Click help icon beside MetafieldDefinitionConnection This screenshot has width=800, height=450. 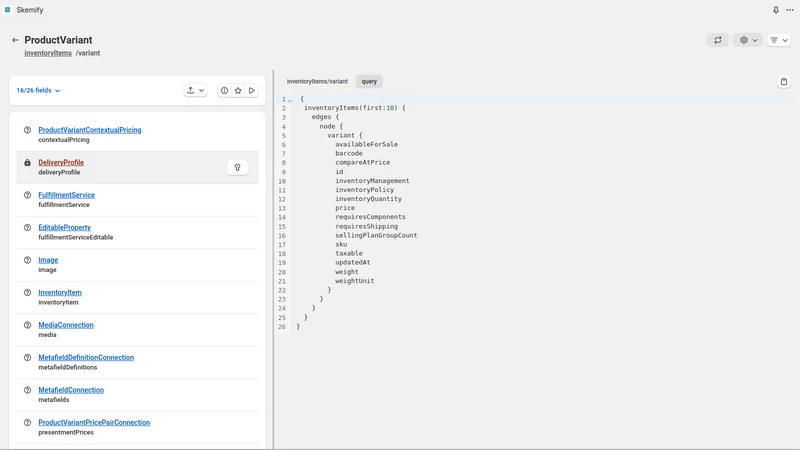point(28,358)
